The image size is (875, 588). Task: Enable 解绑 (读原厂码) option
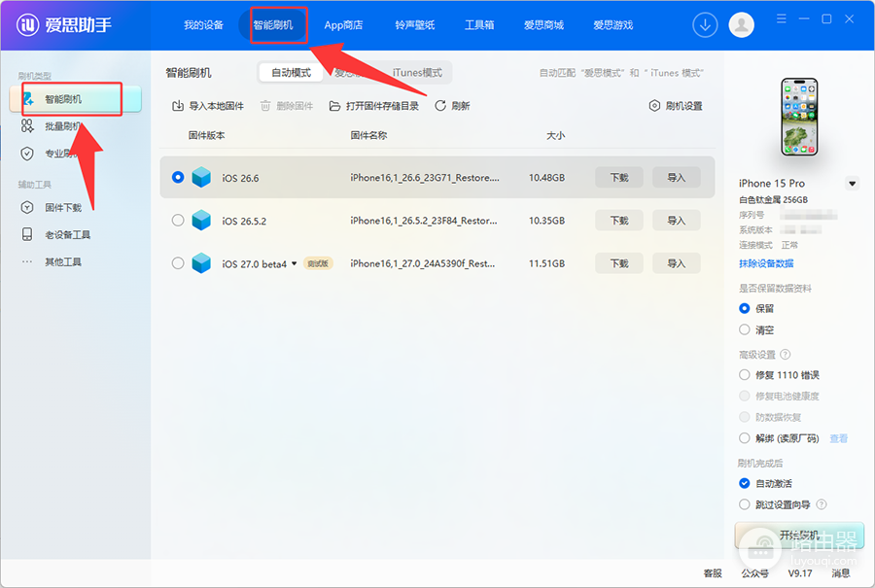745,438
